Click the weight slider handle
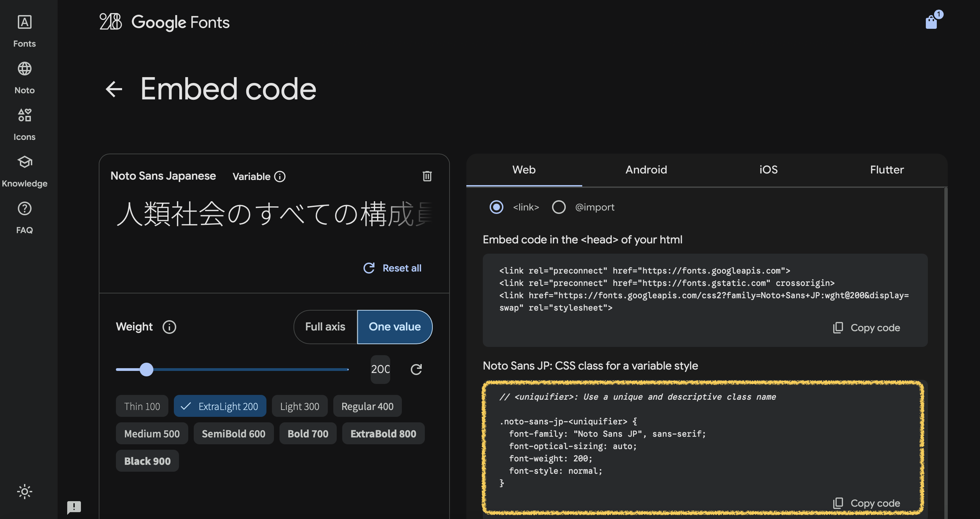Image resolution: width=980 pixels, height=519 pixels. point(146,369)
